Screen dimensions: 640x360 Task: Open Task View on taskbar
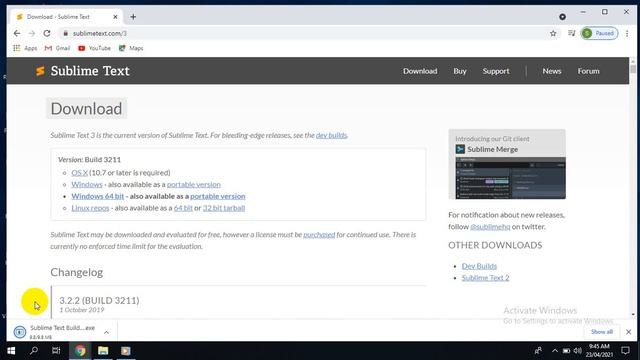(x=56, y=351)
